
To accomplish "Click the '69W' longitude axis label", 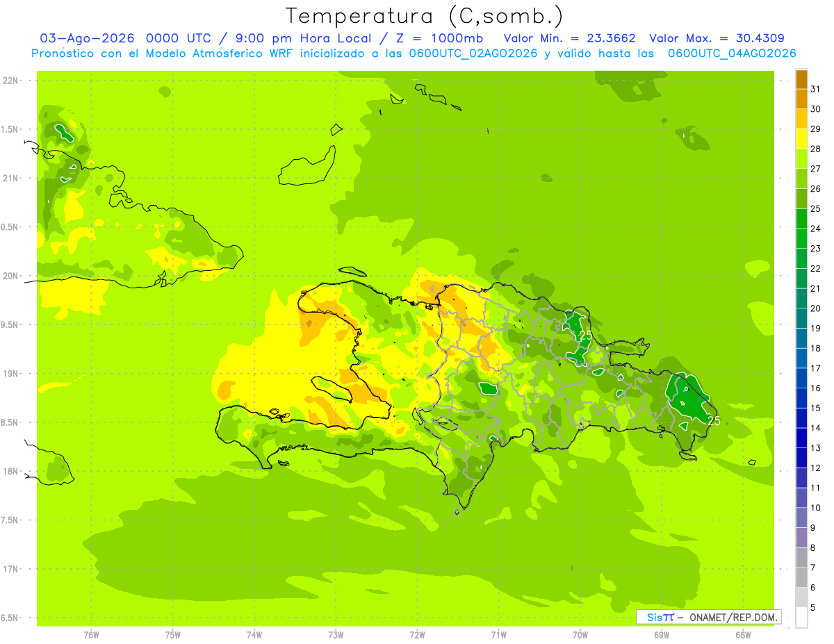I will pos(662,635).
